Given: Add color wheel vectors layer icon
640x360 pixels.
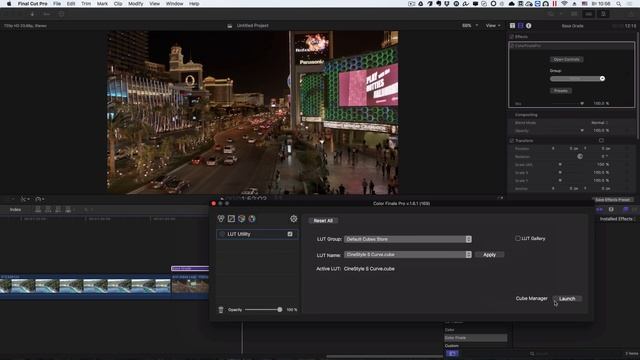Looking at the screenshot, I should (x=252, y=219).
